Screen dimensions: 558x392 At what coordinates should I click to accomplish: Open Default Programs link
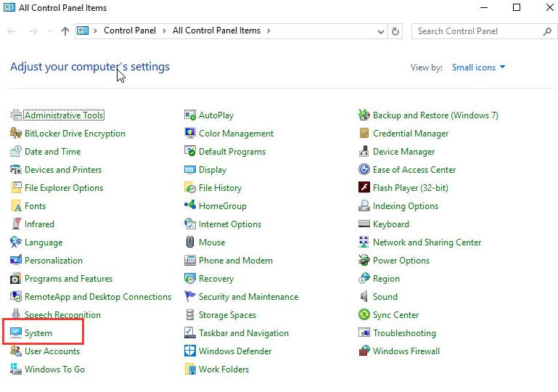(x=232, y=152)
